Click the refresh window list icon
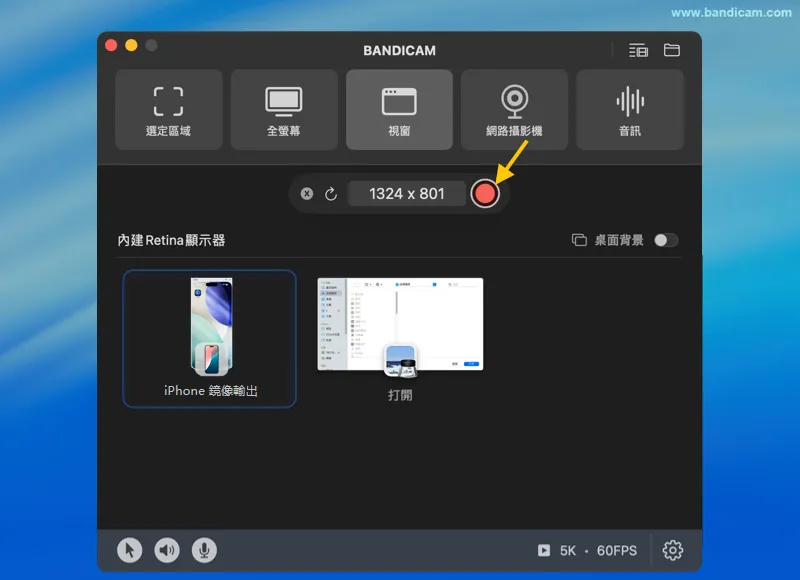Viewport: 800px width, 580px height. point(331,194)
